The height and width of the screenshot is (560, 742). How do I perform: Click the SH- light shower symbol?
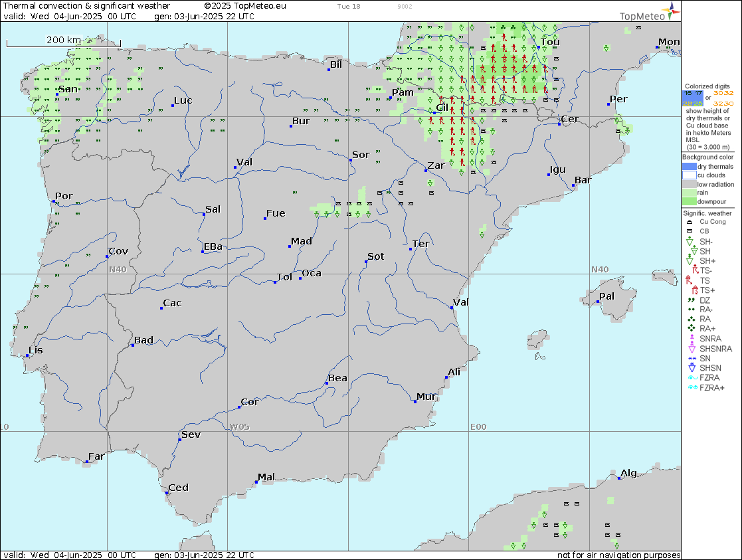(x=690, y=242)
